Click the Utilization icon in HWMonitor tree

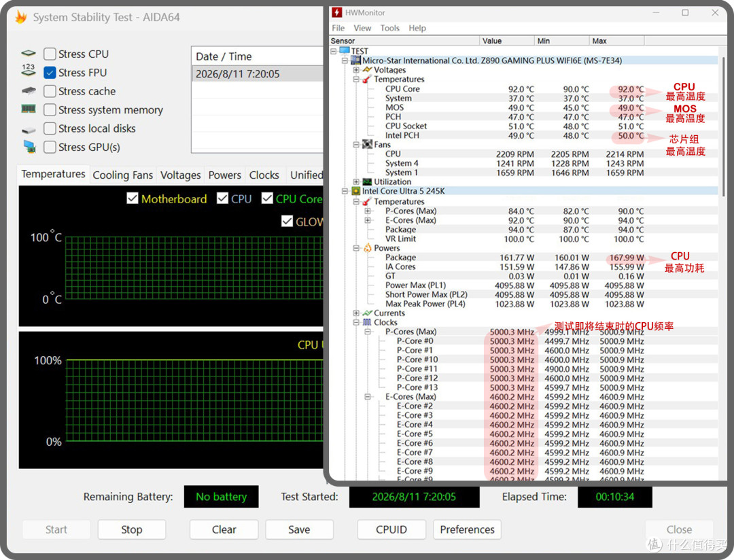[x=368, y=181]
